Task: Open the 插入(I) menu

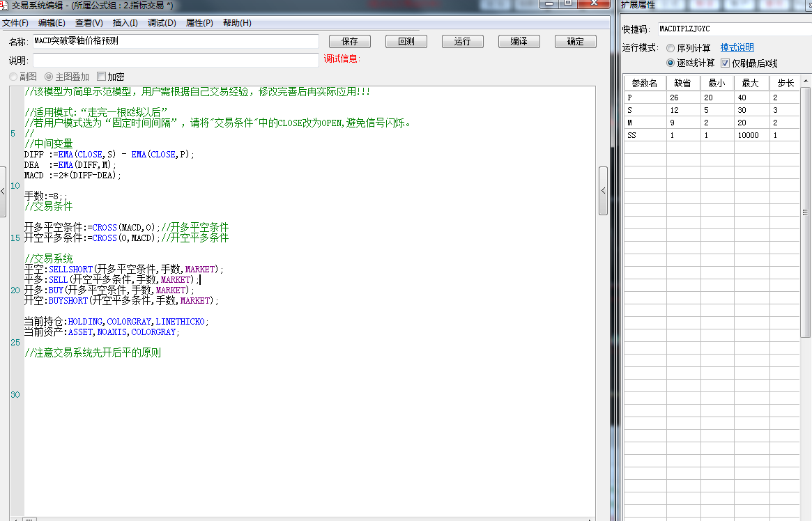Action: (125, 23)
